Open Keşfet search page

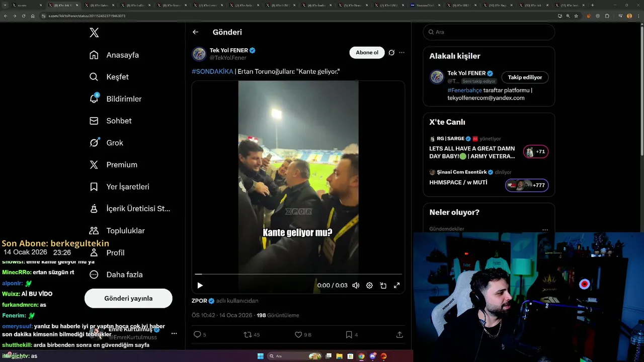109,77
